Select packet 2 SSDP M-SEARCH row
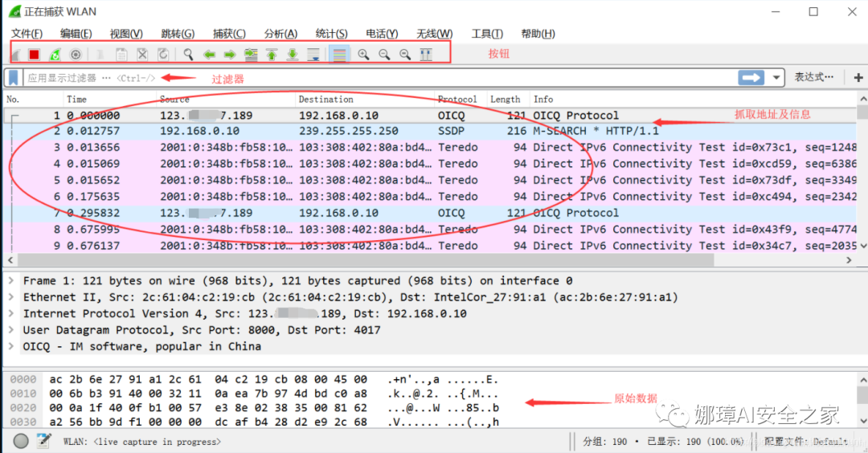Viewport: 868px width, 453px height. (430, 131)
